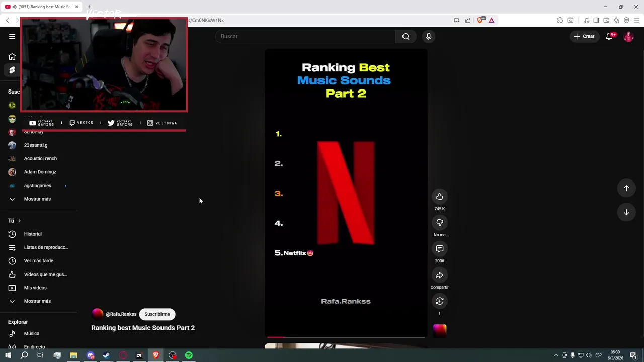
Task: Open the Brave Rewards triangle icon
Action: pos(491,20)
